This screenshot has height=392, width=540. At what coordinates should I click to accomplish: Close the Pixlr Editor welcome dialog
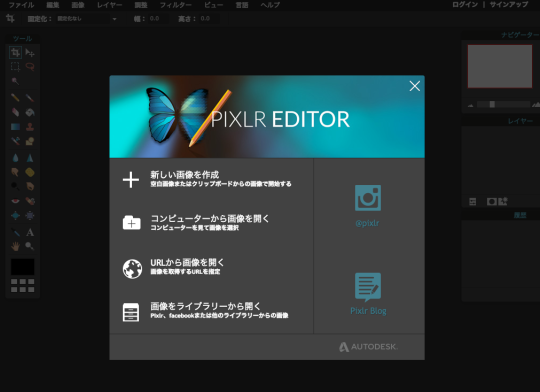click(415, 86)
